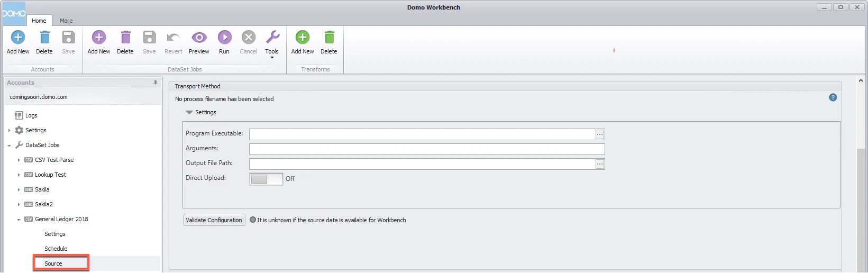Collapse the DataSet Jobs node arrow
Screen dimensions: 868x273
tap(10, 145)
